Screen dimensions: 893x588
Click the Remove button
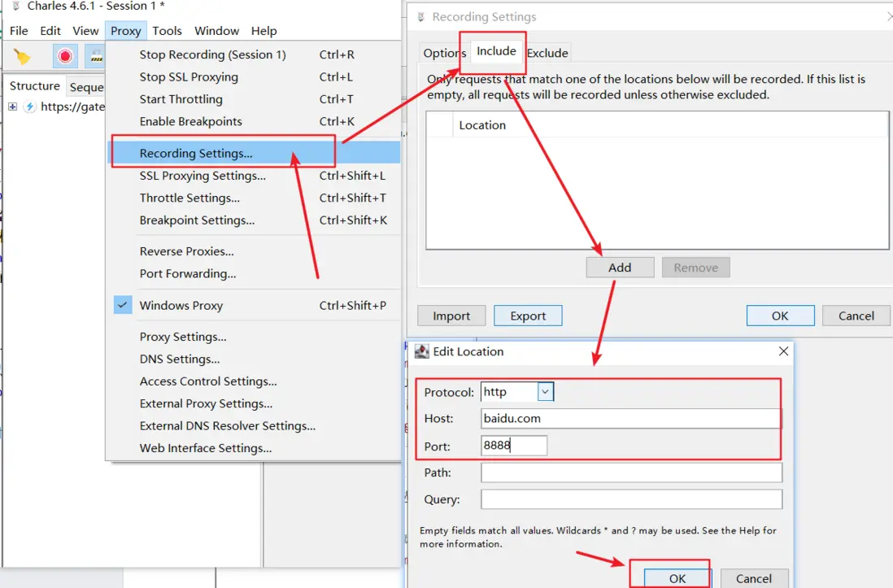(x=696, y=268)
